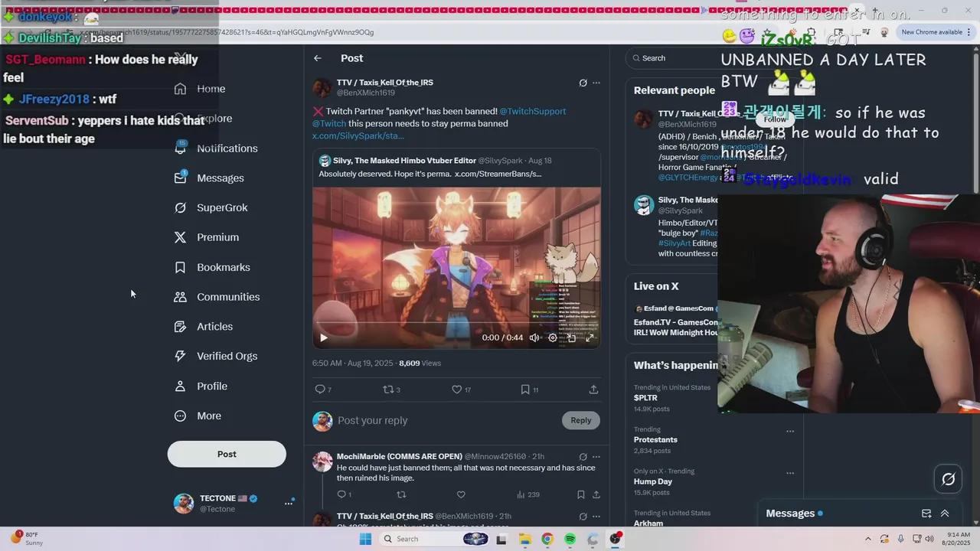Click the #SilvyArt hashtag
The width and height of the screenshot is (980, 551).
[675, 243]
